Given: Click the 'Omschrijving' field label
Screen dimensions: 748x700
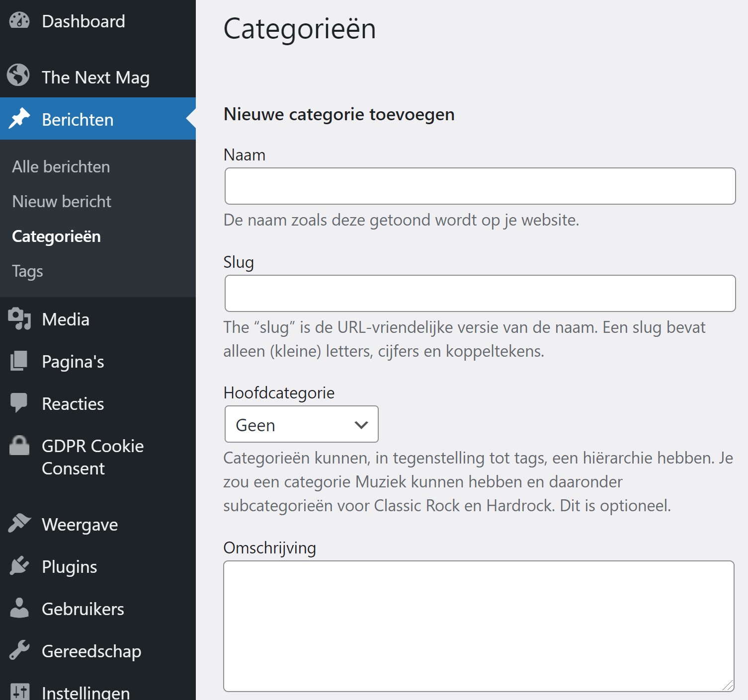Looking at the screenshot, I should (x=270, y=548).
